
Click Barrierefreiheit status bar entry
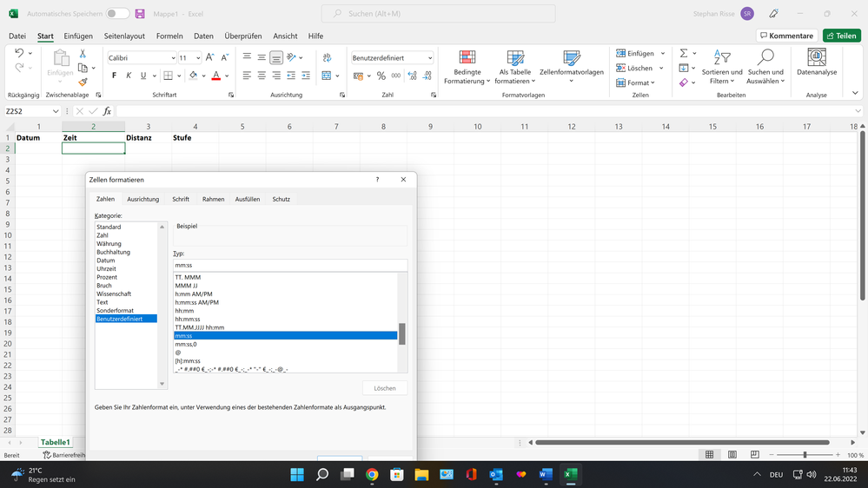pos(63,455)
